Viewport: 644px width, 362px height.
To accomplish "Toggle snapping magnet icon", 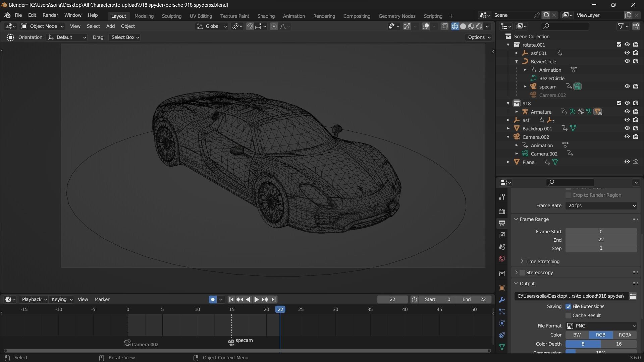I will (x=250, y=26).
